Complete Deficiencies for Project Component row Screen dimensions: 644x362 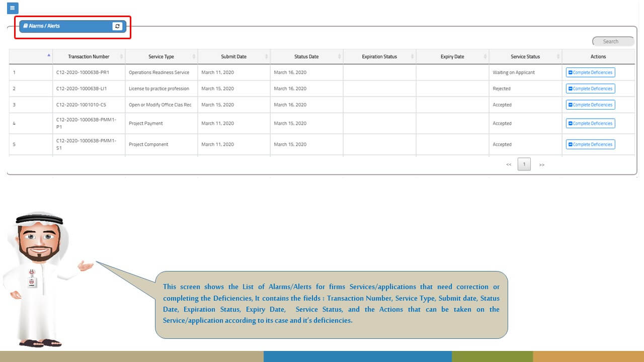coord(590,144)
